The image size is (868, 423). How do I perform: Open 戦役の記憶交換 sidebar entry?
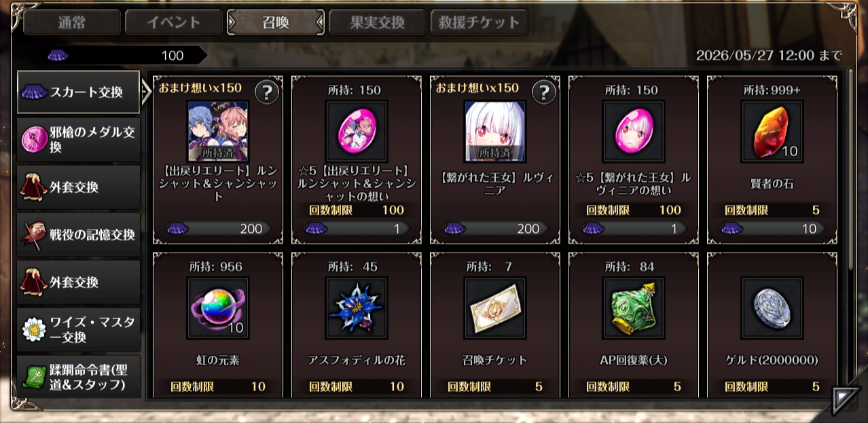[79, 235]
